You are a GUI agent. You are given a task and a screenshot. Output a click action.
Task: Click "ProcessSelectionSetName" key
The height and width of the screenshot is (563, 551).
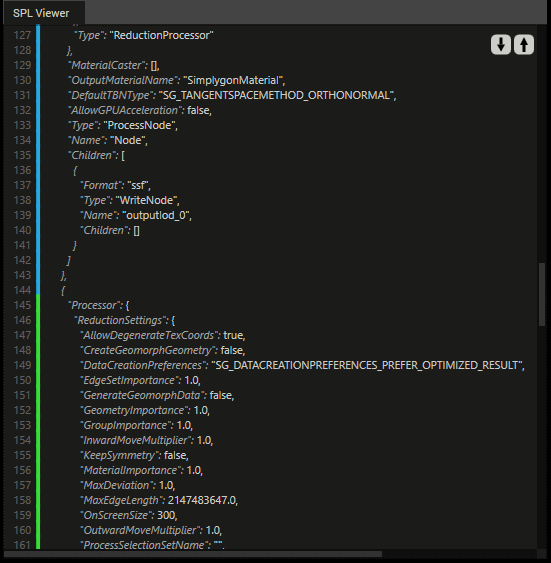145,545
